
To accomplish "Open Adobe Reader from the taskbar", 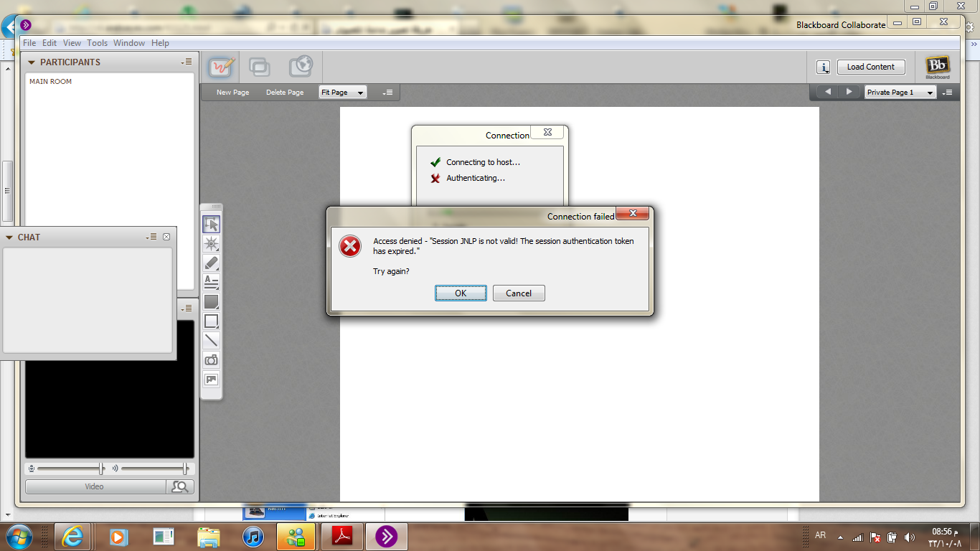I will click(341, 537).
